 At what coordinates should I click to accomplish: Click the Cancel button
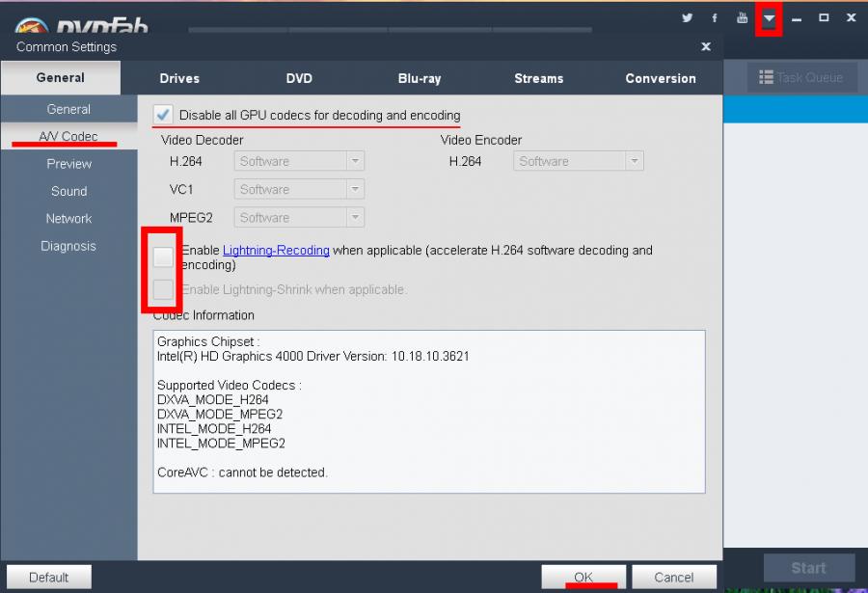674,578
